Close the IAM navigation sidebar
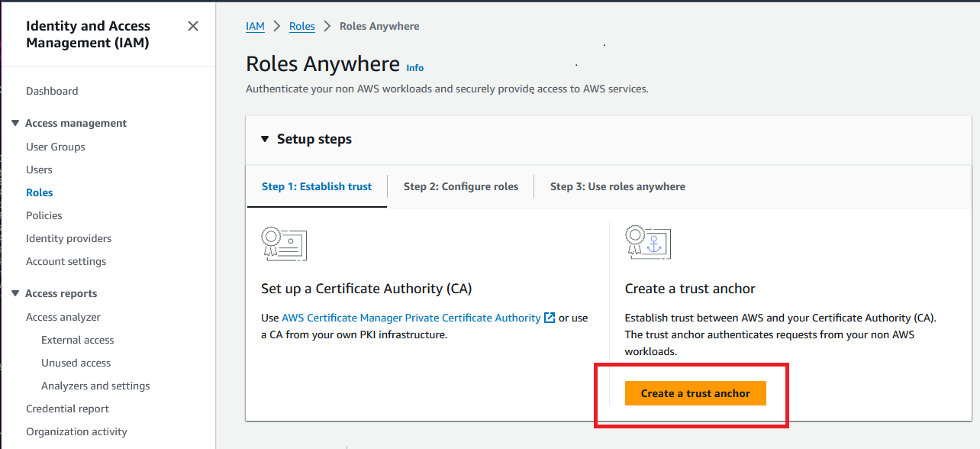The image size is (980, 449). coord(193,26)
